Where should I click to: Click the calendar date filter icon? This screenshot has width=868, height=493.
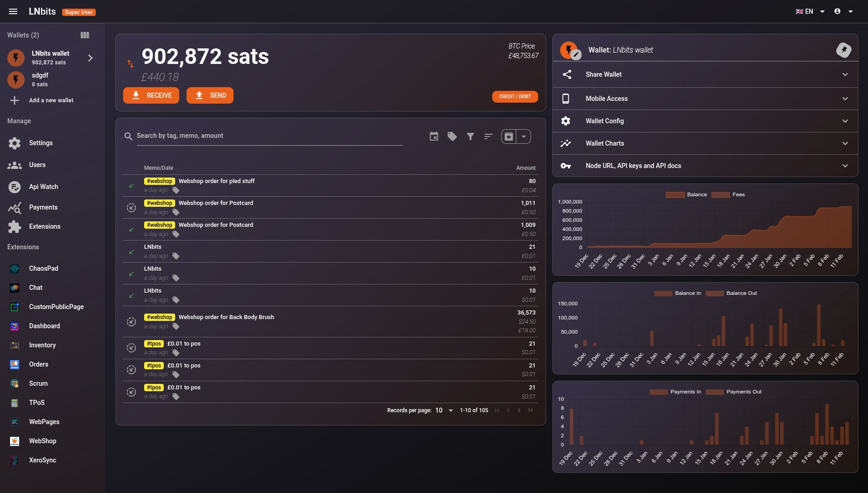434,136
